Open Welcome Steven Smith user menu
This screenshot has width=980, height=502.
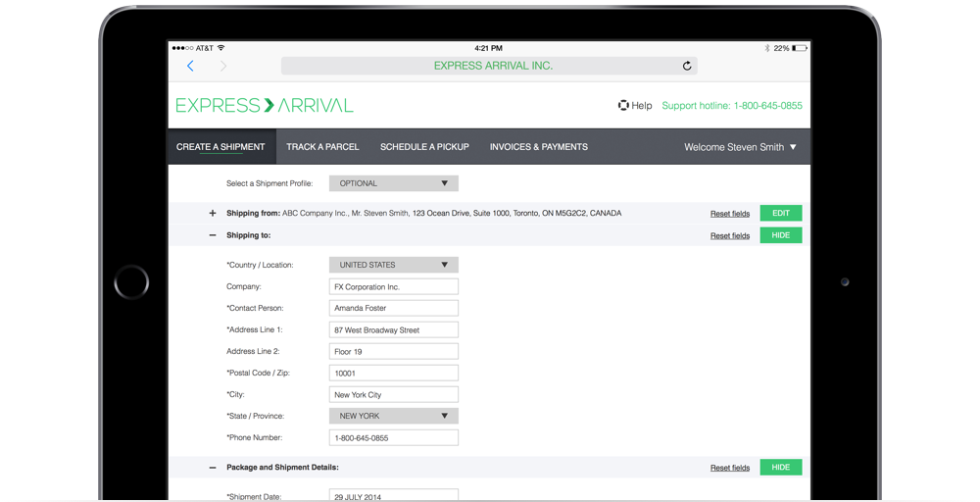[741, 147]
